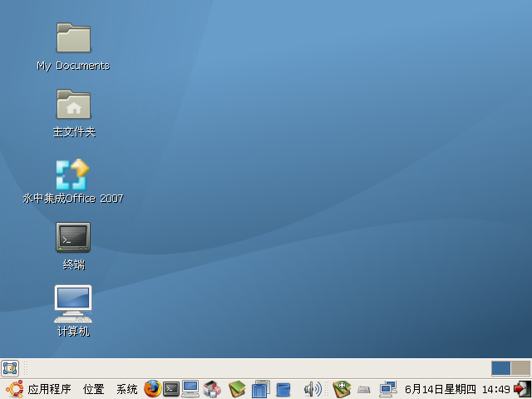Open the volume control speaker icon
Screen dimensions: 532x399
coord(313,389)
